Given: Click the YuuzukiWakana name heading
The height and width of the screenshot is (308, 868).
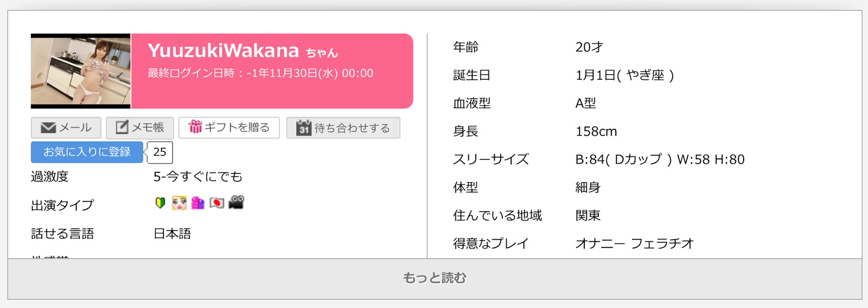Looking at the screenshot, I should point(224,50).
